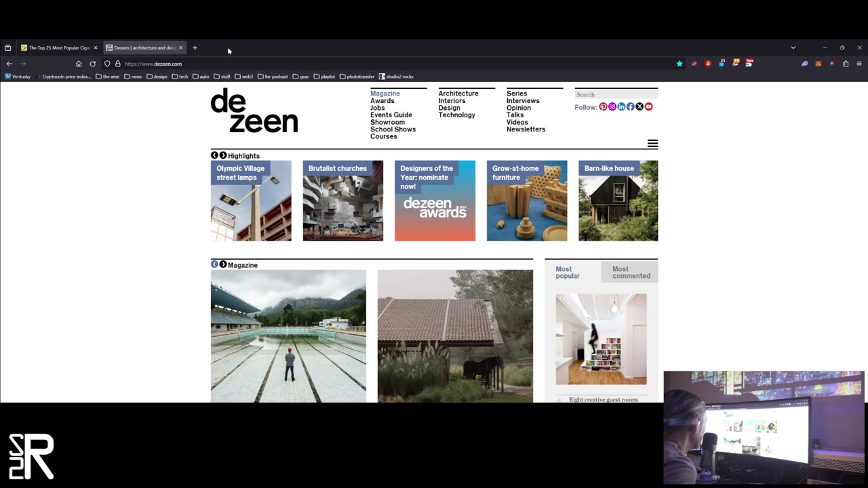Open the Events Guide link
This screenshot has width=868, height=488.
click(x=391, y=115)
